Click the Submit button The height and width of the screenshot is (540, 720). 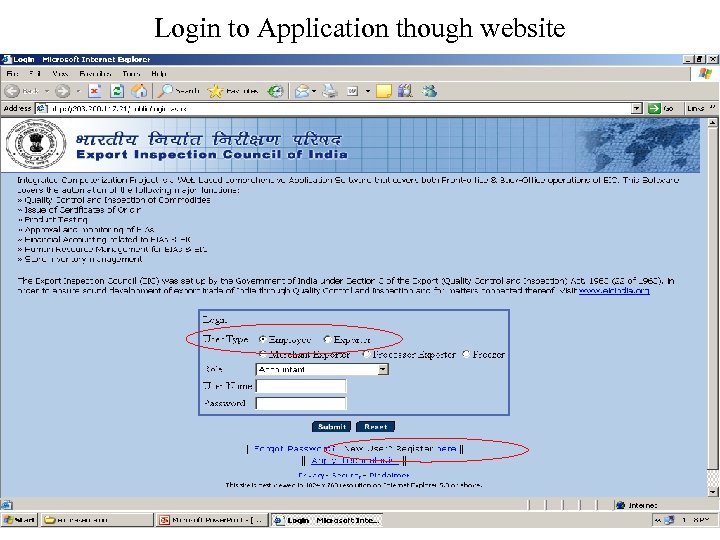pos(332,427)
